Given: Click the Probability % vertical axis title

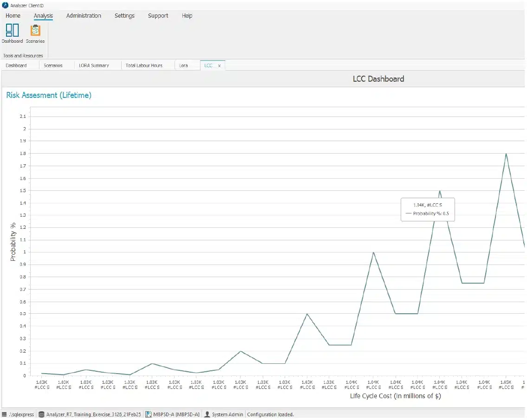Looking at the screenshot, I should [x=13, y=242].
